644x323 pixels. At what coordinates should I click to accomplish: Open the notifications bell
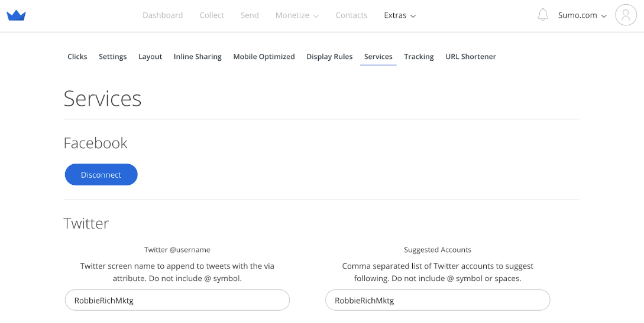(x=542, y=15)
